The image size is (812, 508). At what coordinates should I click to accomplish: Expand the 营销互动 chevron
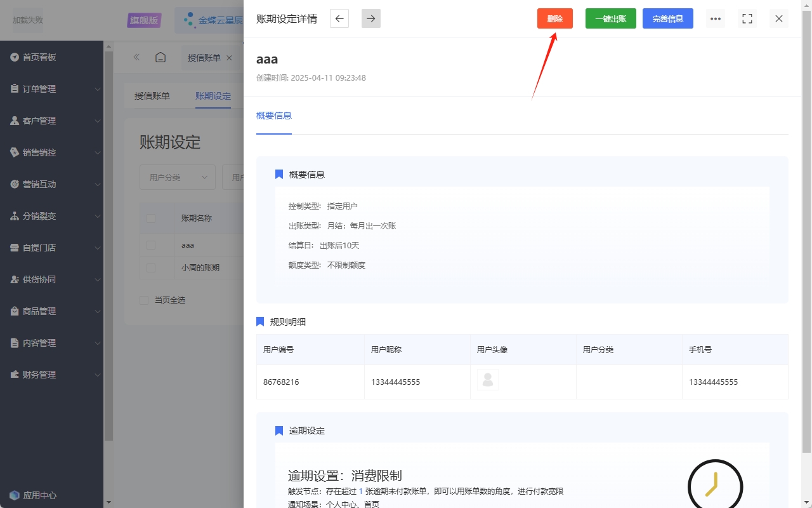click(x=98, y=184)
